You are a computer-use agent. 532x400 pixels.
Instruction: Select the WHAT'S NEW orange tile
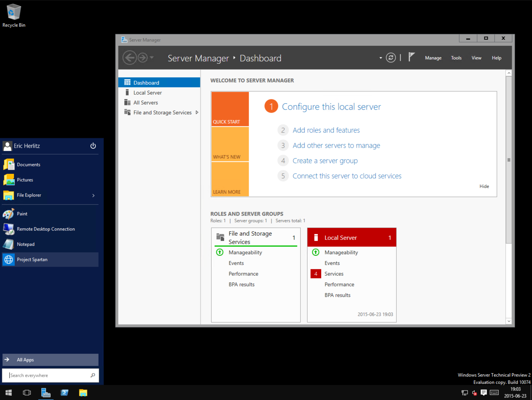(230, 144)
